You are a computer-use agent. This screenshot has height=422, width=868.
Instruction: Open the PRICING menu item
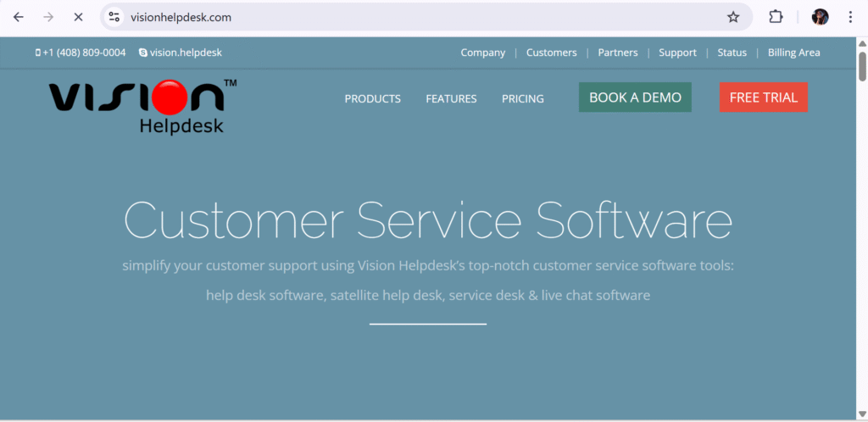tap(522, 98)
